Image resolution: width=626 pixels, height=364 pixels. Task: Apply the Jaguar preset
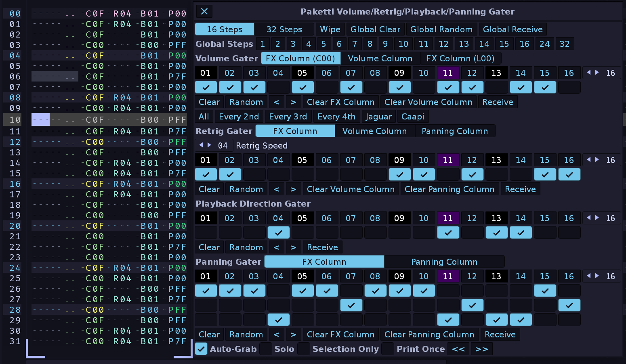(379, 117)
